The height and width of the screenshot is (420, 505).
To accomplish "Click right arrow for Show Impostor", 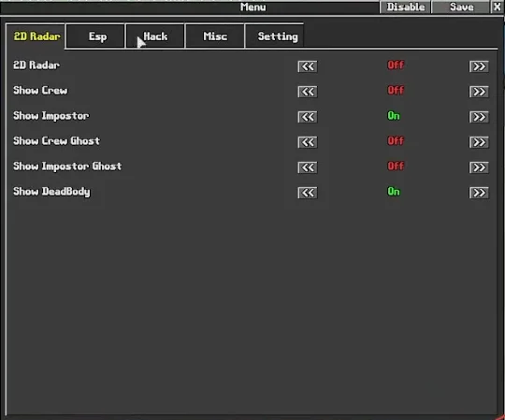I will click(x=479, y=117).
